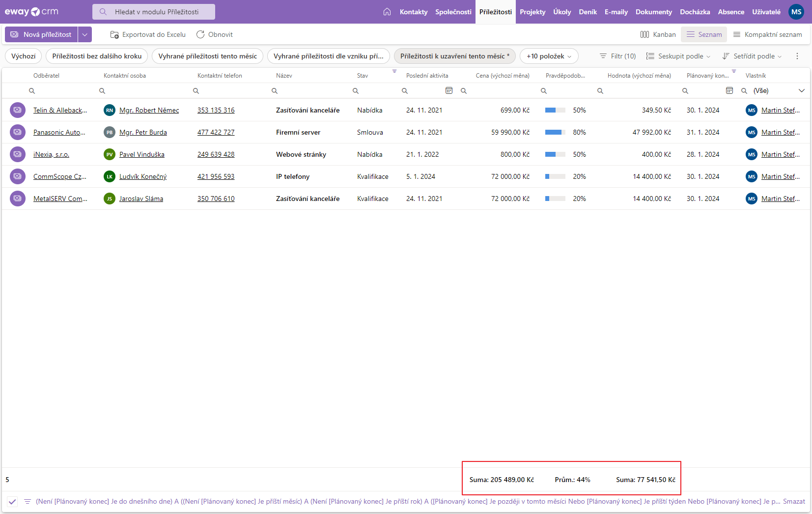Click the Suma: 205 489,00 Kč total
The width and height of the screenshot is (812, 514).
point(502,480)
